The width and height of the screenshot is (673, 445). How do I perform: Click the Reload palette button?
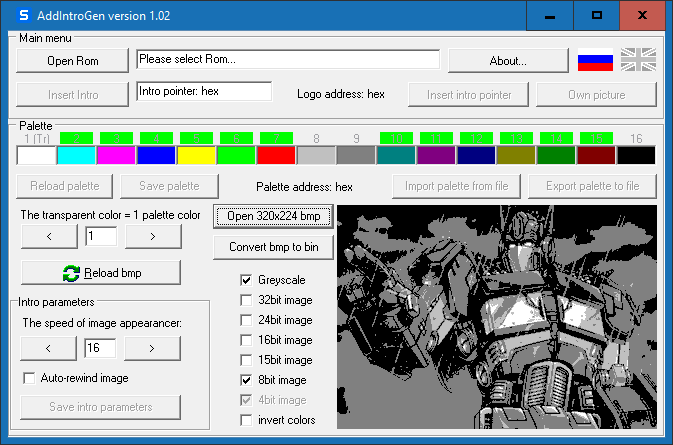(x=65, y=186)
